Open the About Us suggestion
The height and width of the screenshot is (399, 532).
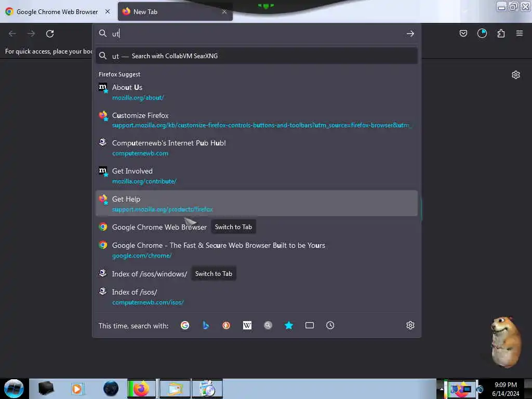(x=257, y=92)
